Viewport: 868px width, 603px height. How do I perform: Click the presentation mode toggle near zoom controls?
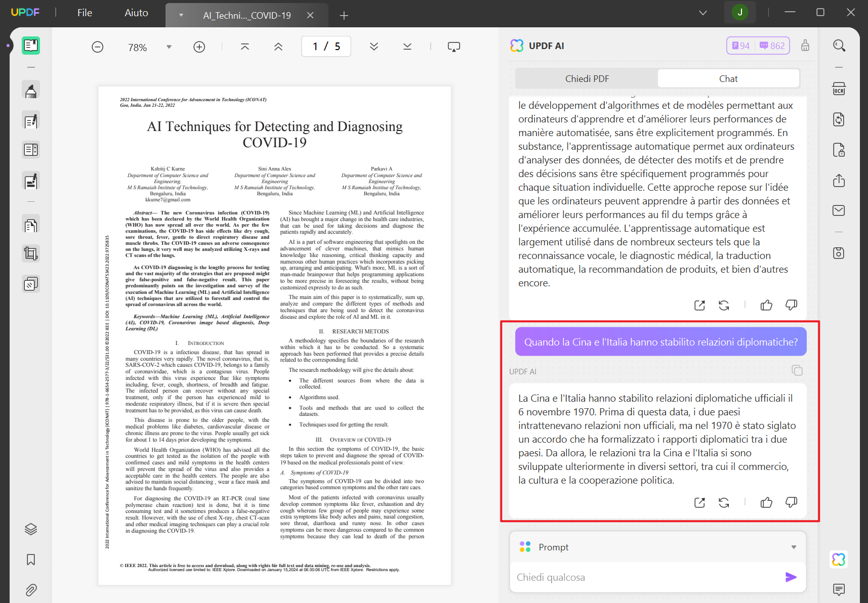(x=453, y=46)
